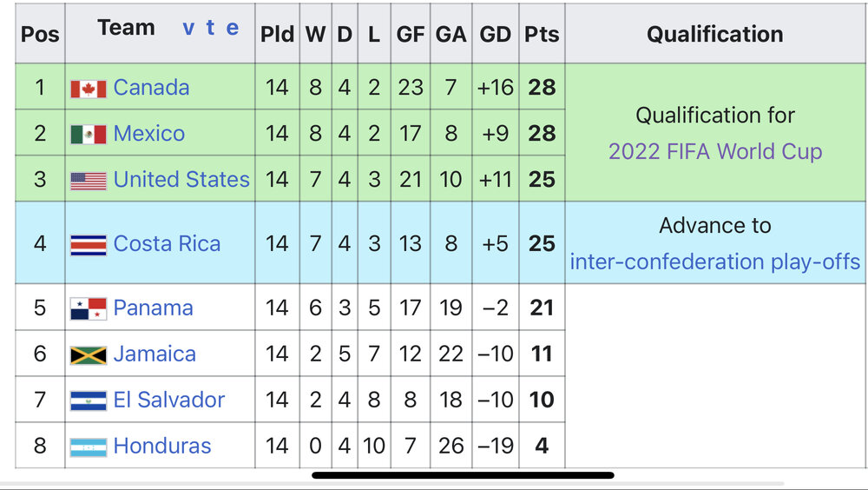The height and width of the screenshot is (490, 868).
Task: Open the Canada team link
Action: click(x=151, y=88)
